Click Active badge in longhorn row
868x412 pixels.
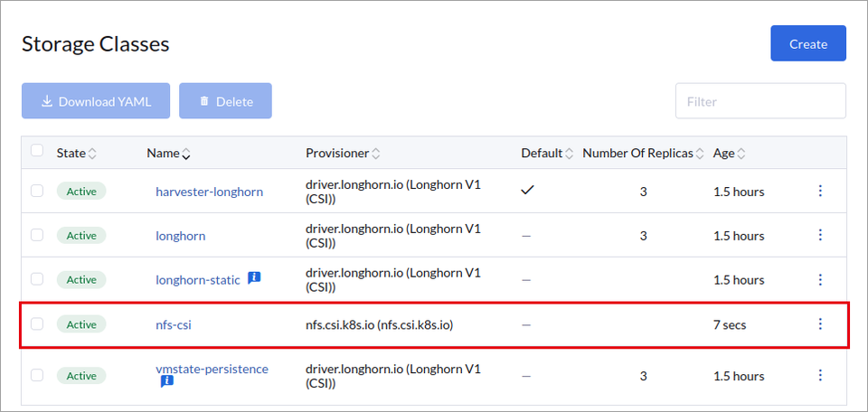click(81, 236)
